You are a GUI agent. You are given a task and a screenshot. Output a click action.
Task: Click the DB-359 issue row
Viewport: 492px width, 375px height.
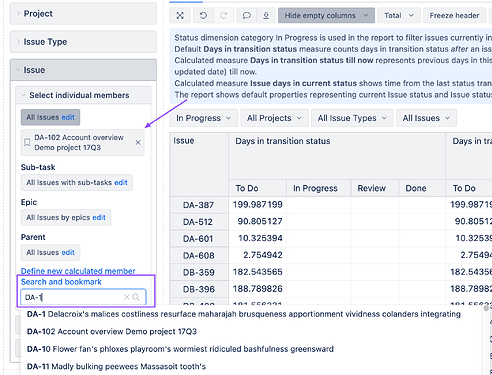[199, 273]
